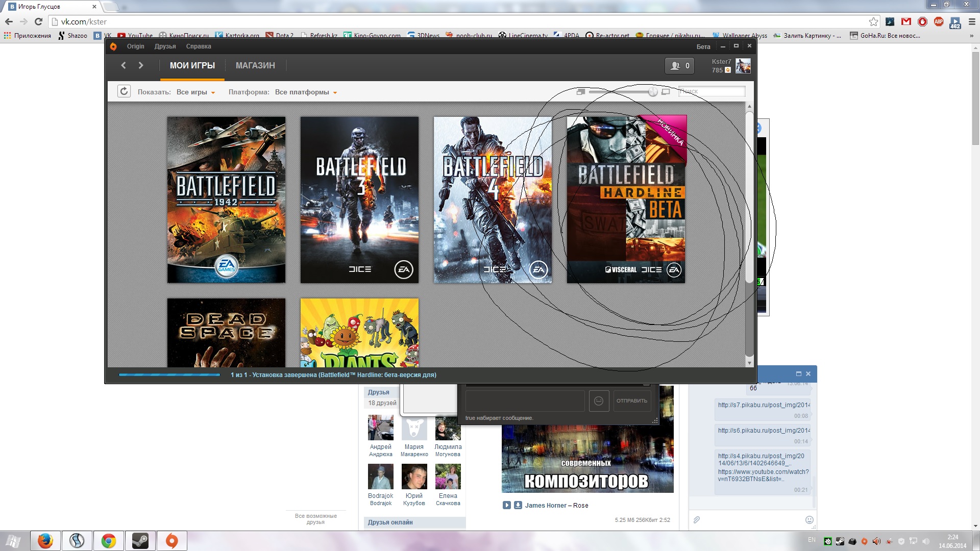
Task: Open the emoticon picker in the dark chat box
Action: pos(599,401)
